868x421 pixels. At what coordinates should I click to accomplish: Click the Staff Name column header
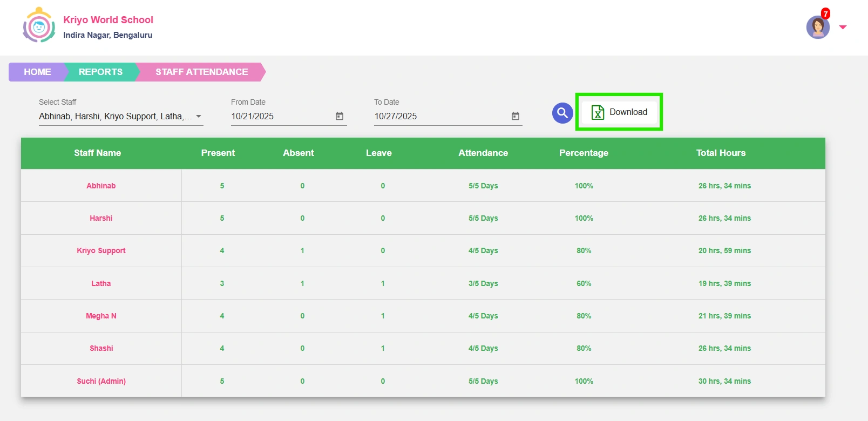(x=98, y=153)
